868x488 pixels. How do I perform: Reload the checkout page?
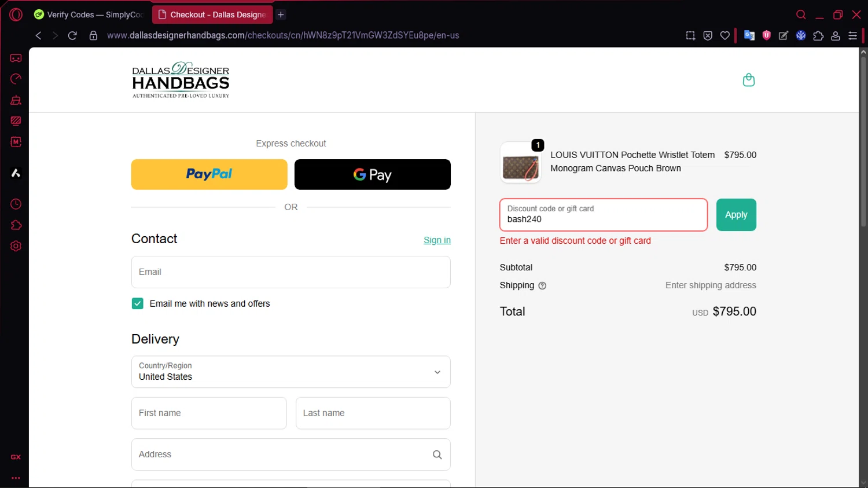click(x=72, y=35)
